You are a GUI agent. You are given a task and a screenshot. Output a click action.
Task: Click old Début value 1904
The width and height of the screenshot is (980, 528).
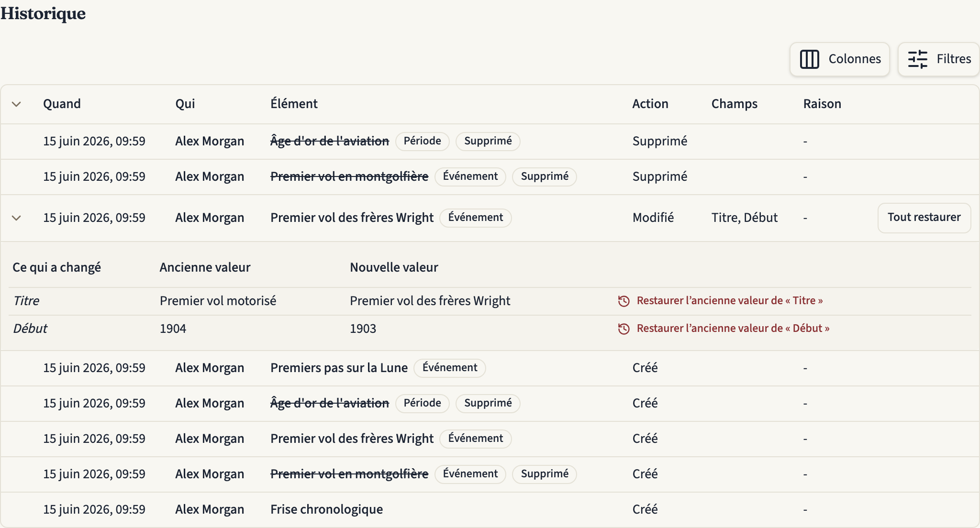(x=173, y=329)
